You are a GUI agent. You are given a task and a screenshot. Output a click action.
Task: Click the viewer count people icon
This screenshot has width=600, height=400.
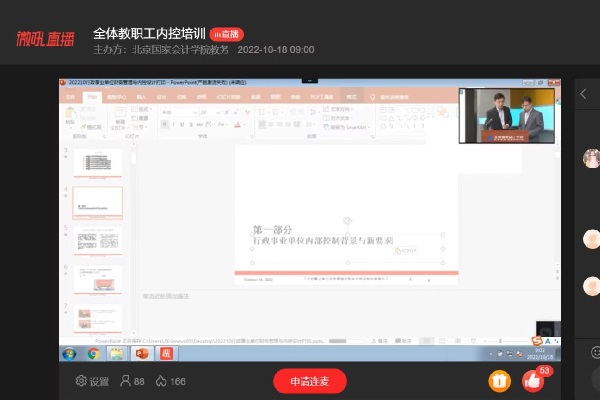point(126,381)
